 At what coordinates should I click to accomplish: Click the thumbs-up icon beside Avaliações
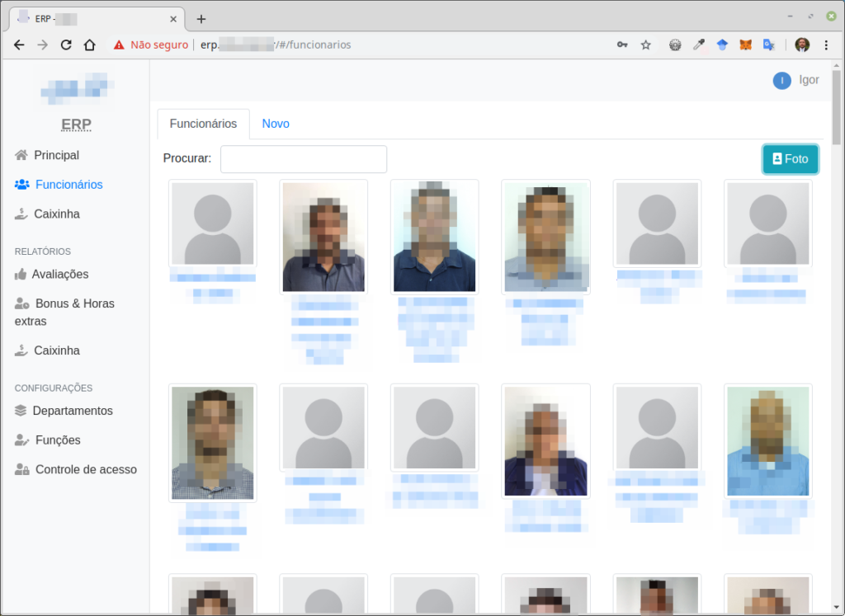tap(21, 274)
